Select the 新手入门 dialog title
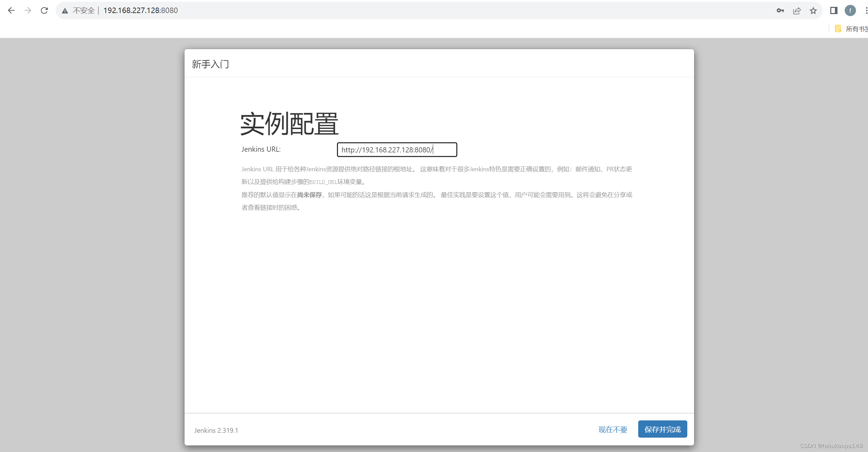The height and width of the screenshot is (452, 868). (x=211, y=64)
